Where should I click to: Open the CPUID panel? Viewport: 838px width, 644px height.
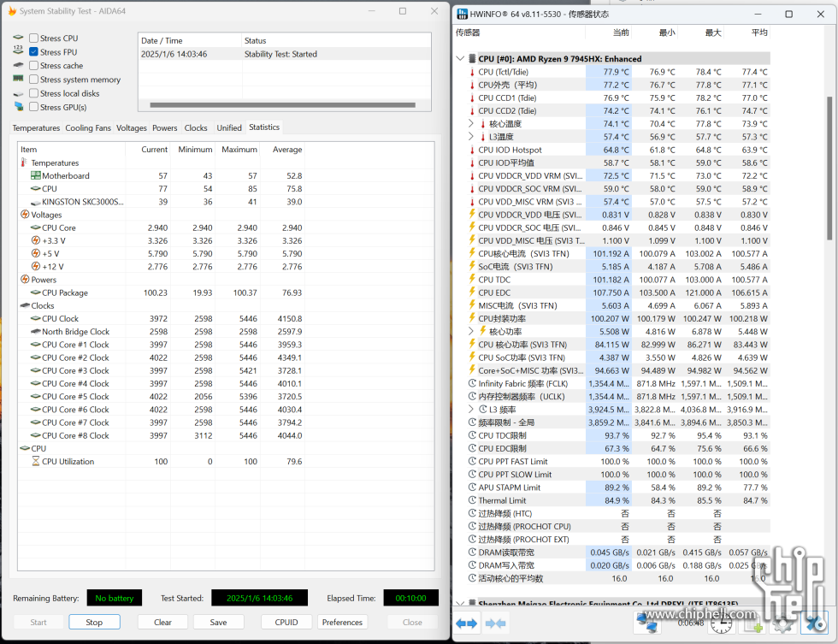(x=286, y=622)
